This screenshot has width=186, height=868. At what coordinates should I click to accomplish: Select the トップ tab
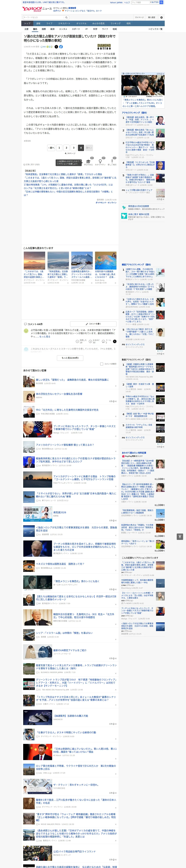click(27, 24)
